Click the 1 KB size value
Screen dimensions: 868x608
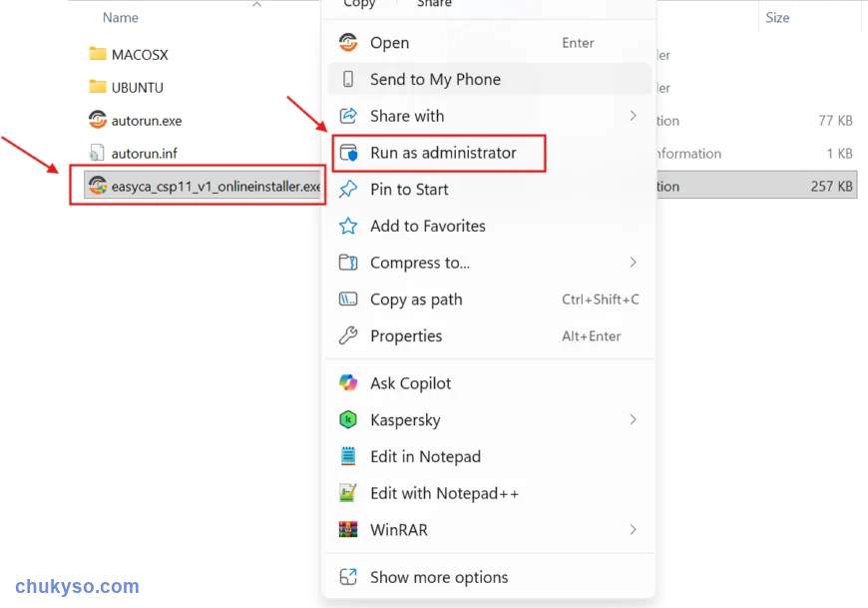(x=839, y=154)
